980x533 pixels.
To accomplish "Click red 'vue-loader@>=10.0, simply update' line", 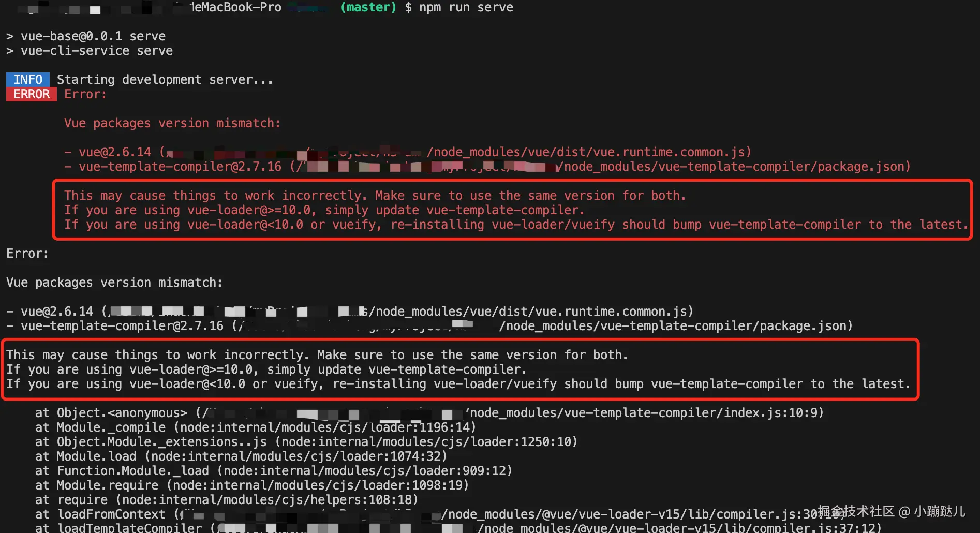I will [324, 210].
